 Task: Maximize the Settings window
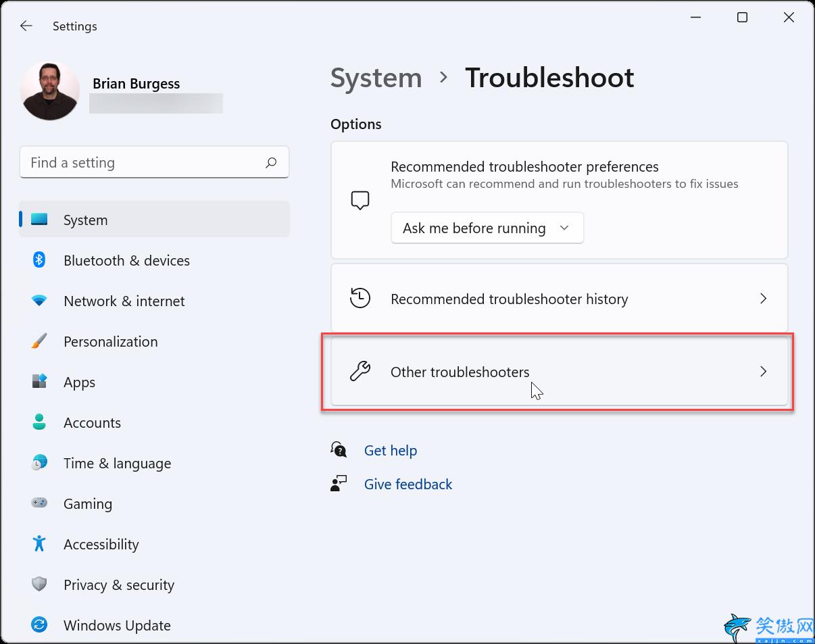tap(742, 18)
